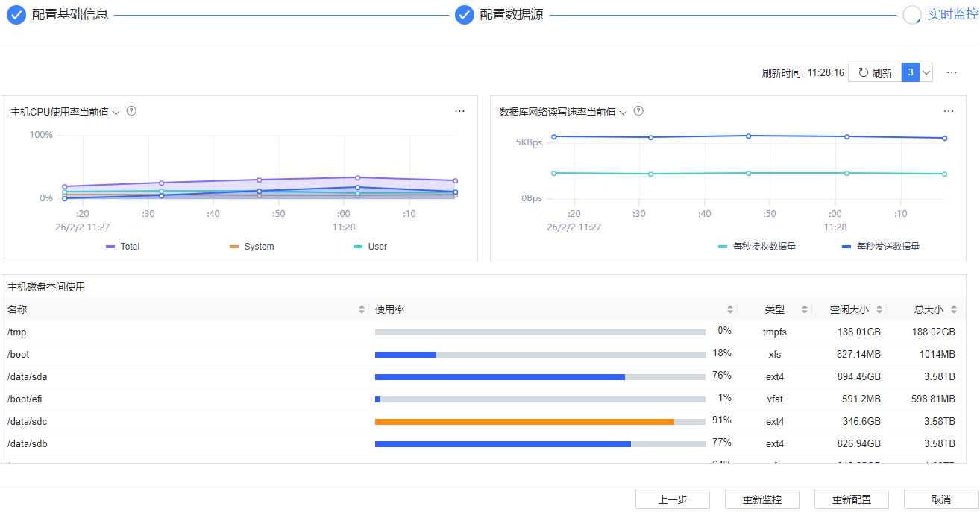Click the 配置数据源 step checkmark icon

(465, 15)
